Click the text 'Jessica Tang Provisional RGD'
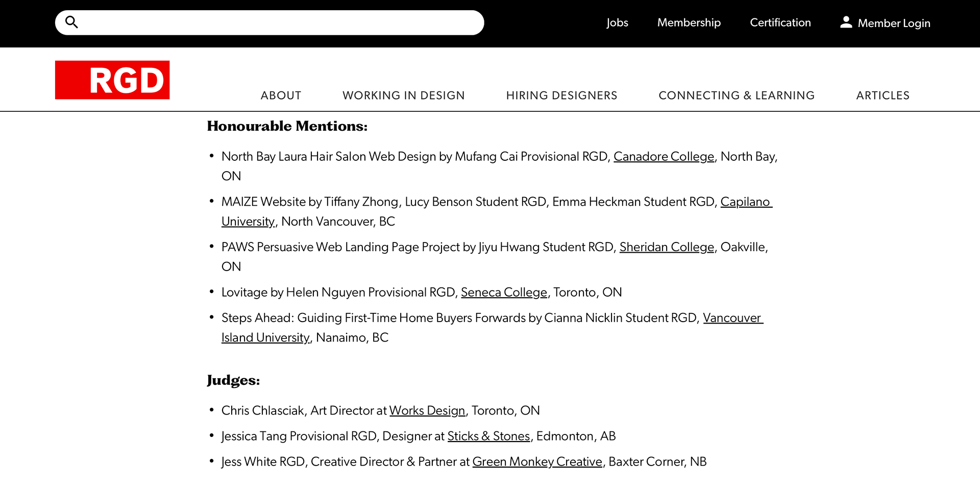 299,436
